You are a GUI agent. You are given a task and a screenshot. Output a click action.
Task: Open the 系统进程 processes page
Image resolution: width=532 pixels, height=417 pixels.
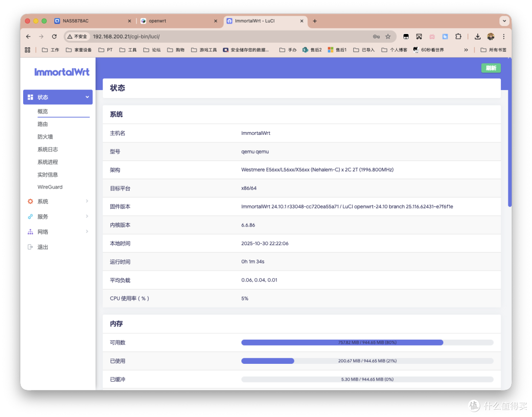point(48,161)
